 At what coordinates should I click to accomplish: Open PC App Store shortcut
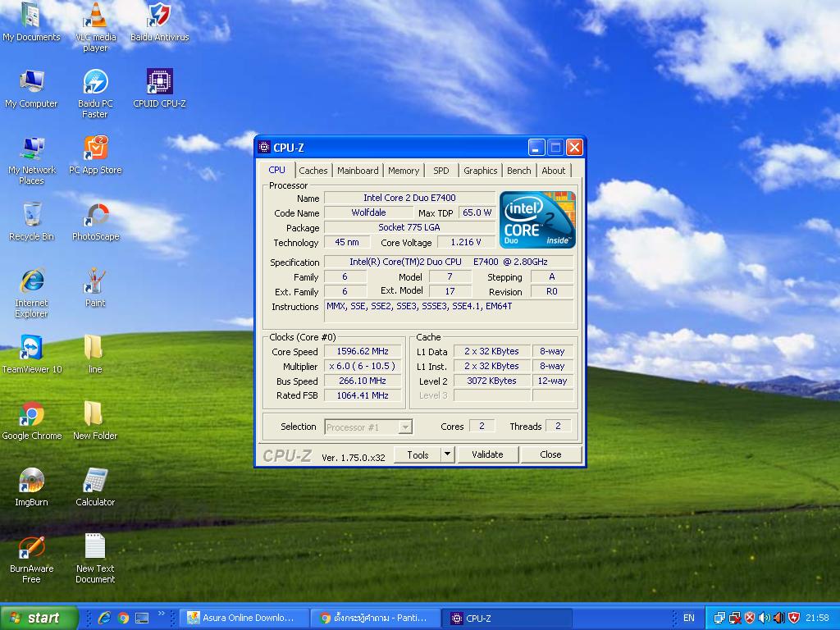click(x=95, y=155)
